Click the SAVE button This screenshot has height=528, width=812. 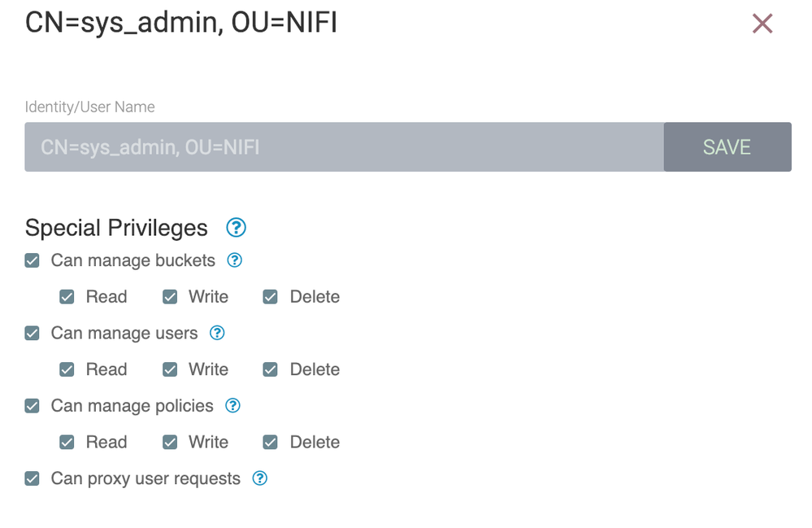click(x=727, y=146)
